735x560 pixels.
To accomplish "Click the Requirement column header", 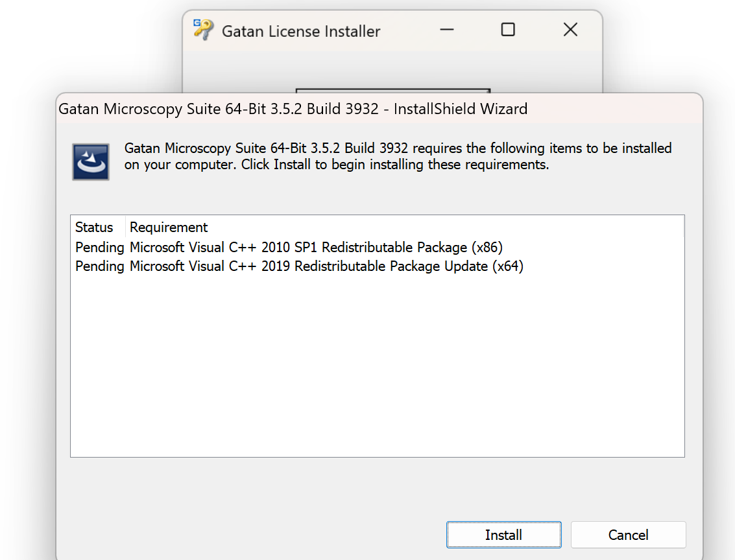I will pos(169,227).
